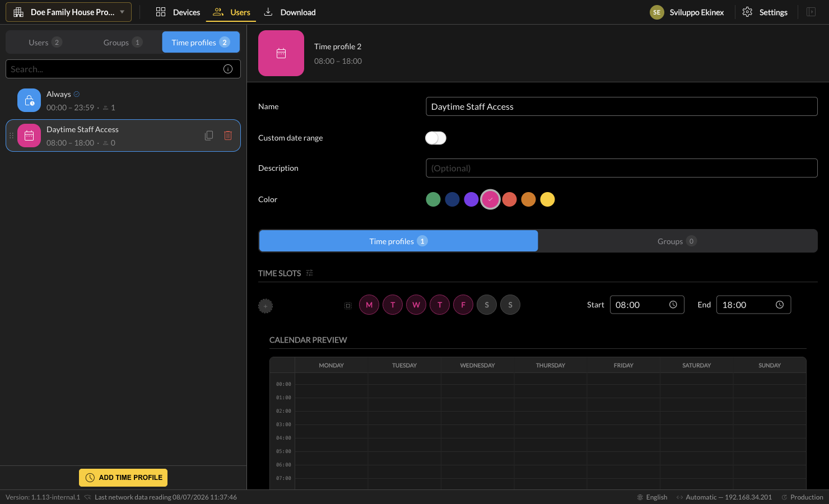Screen dimensions: 829x504
Task: Open the Devices section
Action: (178, 12)
